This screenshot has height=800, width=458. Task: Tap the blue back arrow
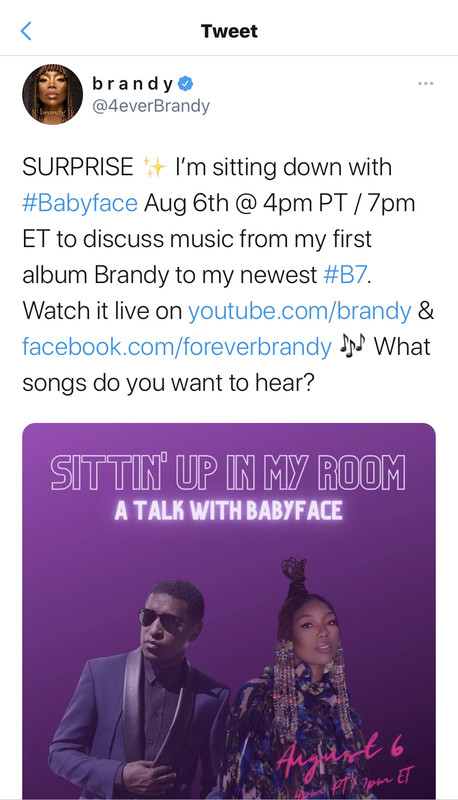tap(26, 31)
